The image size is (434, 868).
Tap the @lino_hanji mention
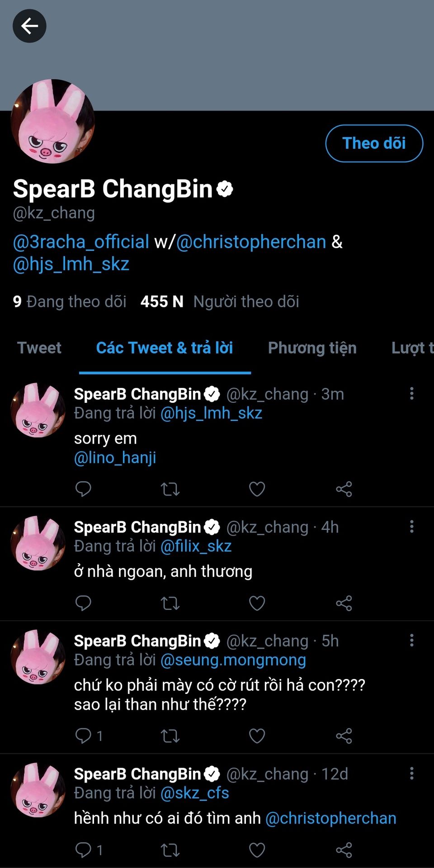click(x=115, y=458)
